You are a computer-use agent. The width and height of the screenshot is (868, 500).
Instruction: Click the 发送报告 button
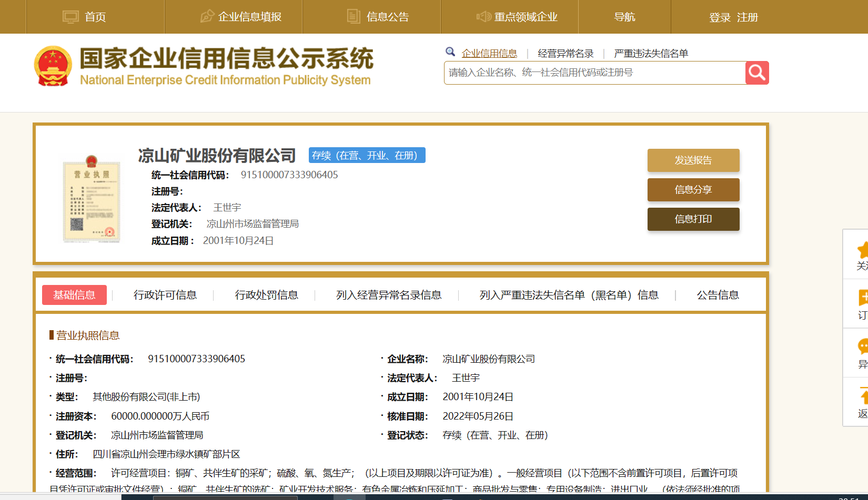[693, 160]
